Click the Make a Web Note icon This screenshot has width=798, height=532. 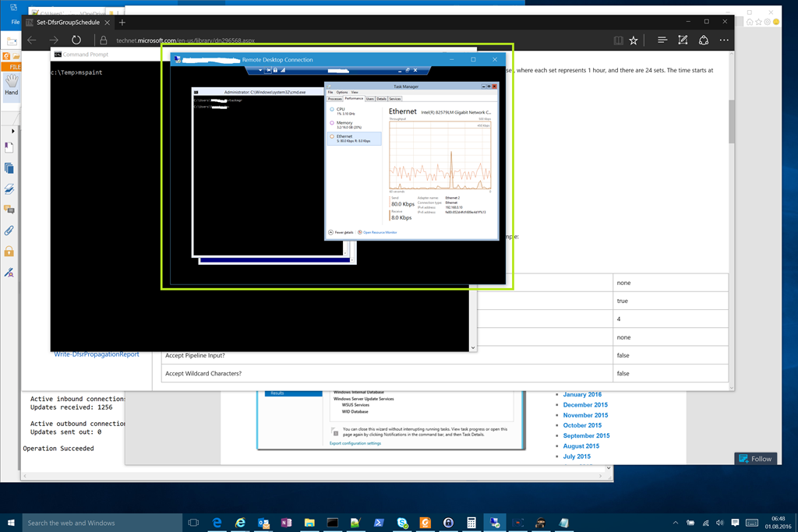tap(683, 40)
